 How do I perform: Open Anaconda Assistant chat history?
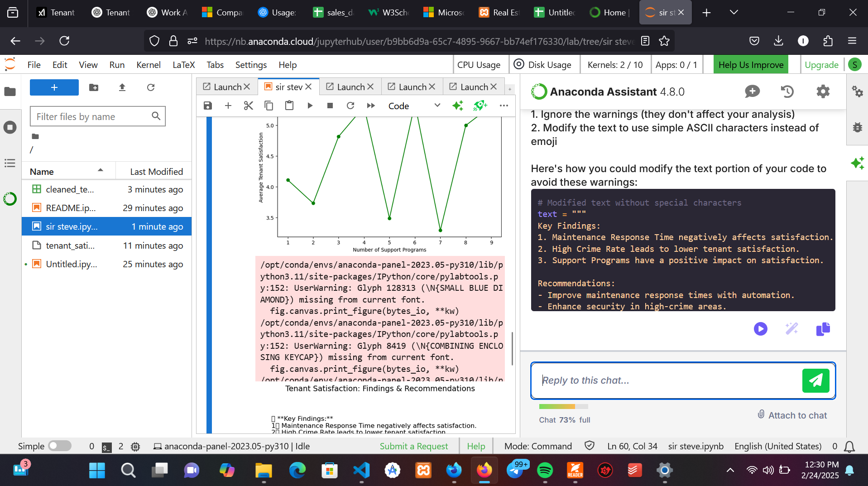coord(787,91)
